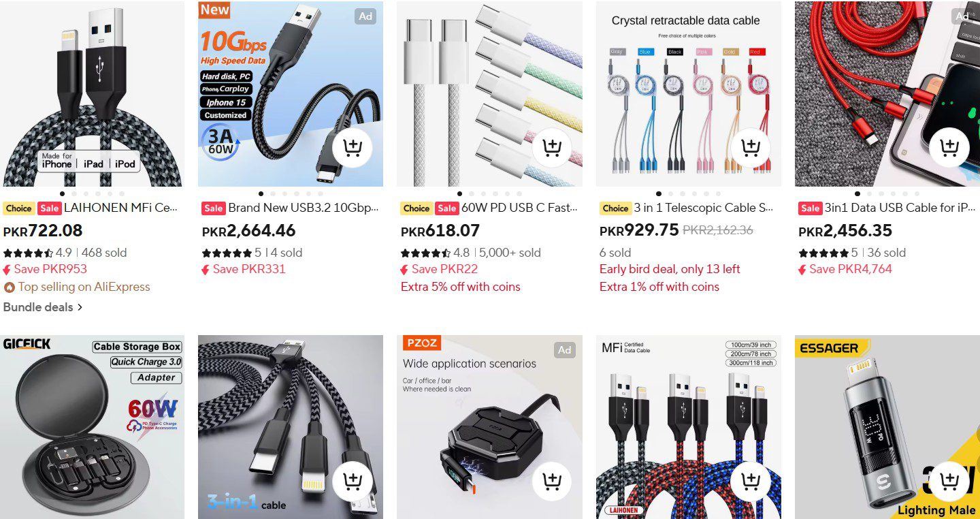Select second image dot on 60W PD cable

click(x=472, y=193)
